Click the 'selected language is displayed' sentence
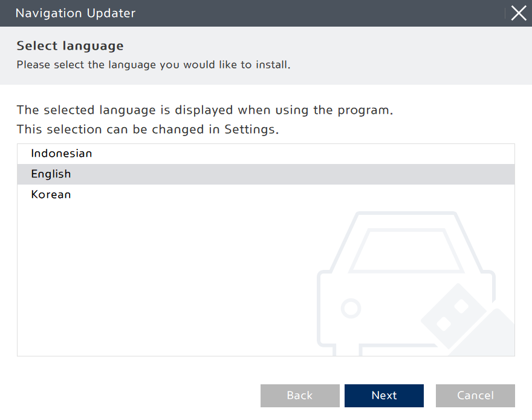The image size is (532, 420). pos(206,110)
